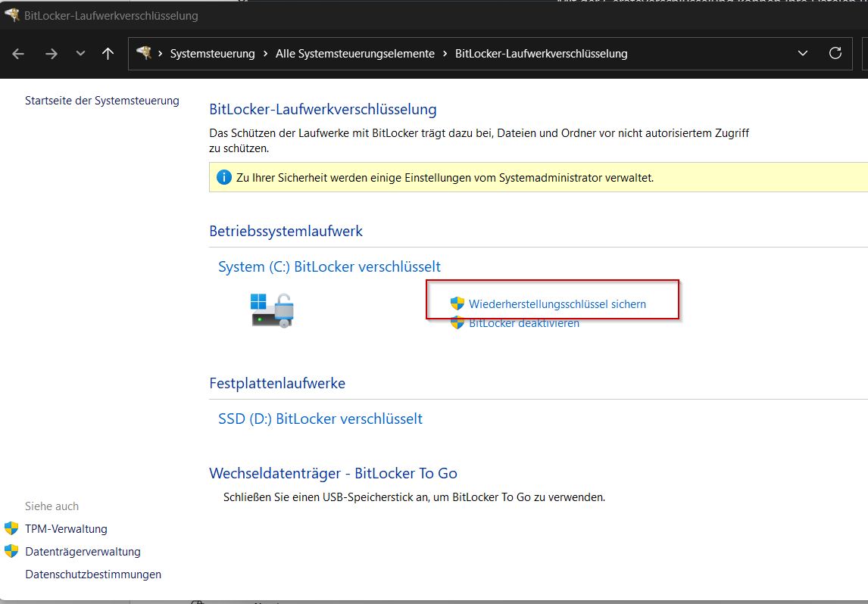868x604 pixels.
Task: Expand chevron before Systemsteuerung breadcrumb
Action: point(160,54)
